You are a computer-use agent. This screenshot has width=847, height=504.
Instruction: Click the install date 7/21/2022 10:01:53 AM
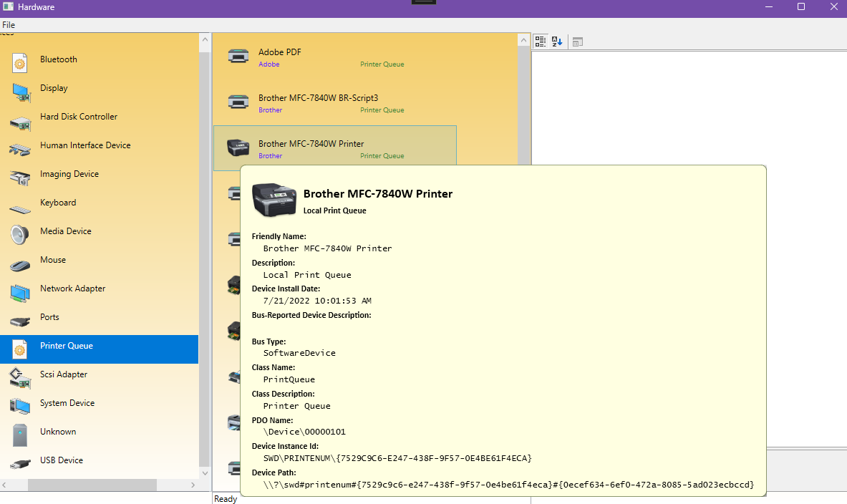[x=317, y=301]
